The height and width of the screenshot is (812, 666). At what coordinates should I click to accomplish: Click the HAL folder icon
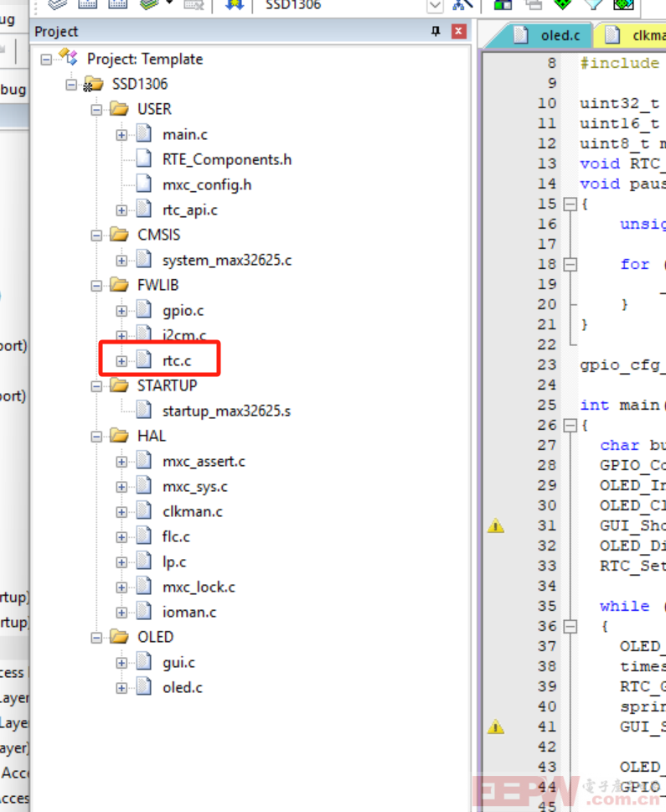click(119, 436)
